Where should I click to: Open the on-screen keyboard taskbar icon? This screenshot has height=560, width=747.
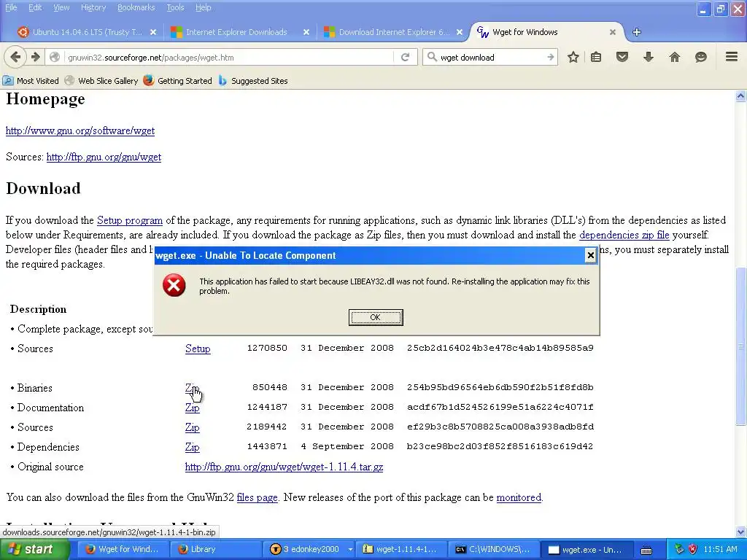(646, 550)
